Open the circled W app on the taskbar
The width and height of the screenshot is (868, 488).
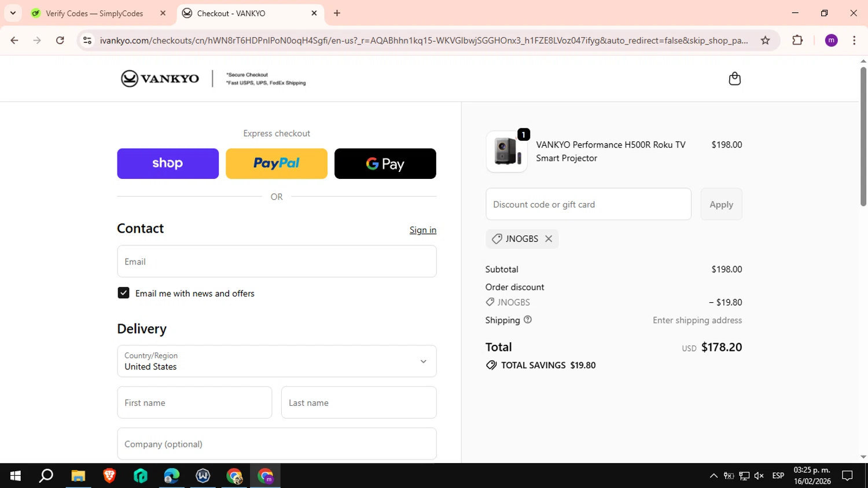(x=203, y=476)
